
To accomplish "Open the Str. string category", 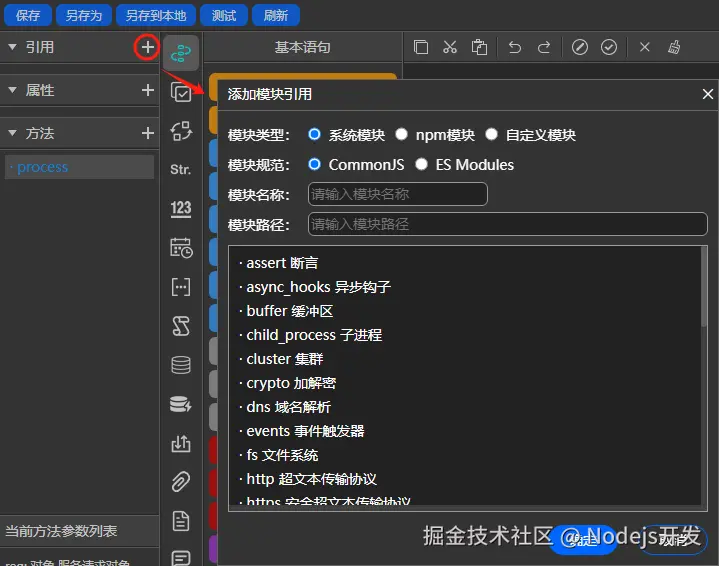I will 181,170.
